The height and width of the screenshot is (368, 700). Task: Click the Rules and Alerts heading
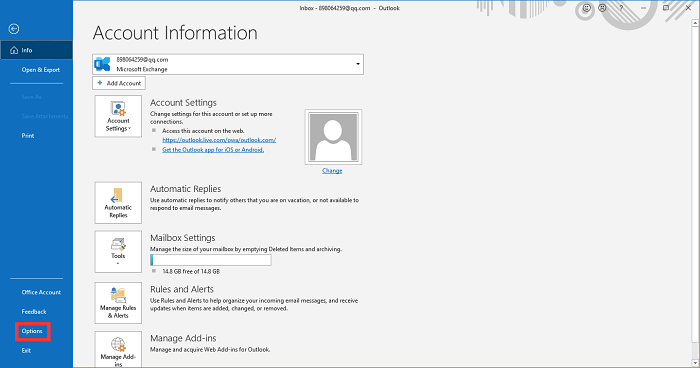click(182, 289)
